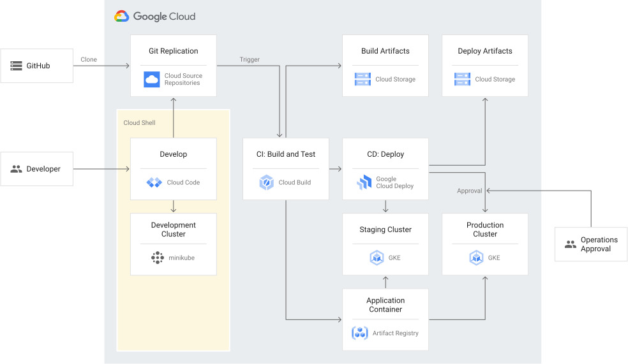Click the Cloud Code diamond icon

154,182
